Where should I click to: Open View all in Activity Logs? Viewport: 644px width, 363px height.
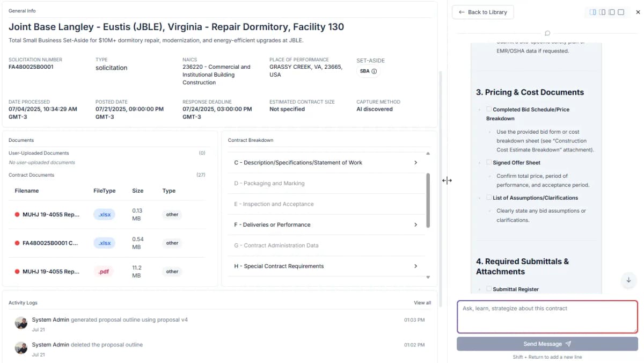(422, 302)
